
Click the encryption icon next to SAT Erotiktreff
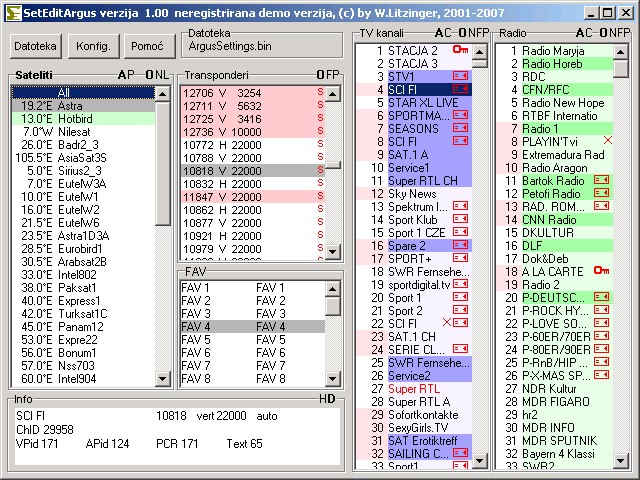[461, 440]
